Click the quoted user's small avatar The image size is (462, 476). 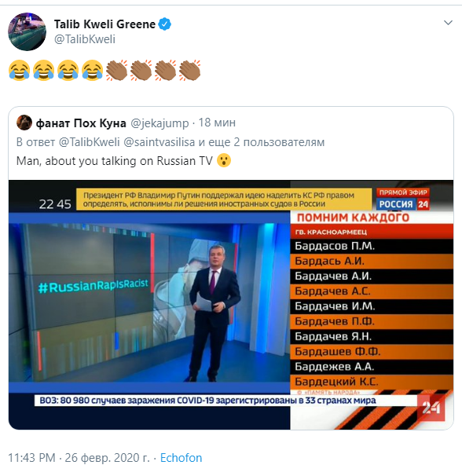pos(24,123)
